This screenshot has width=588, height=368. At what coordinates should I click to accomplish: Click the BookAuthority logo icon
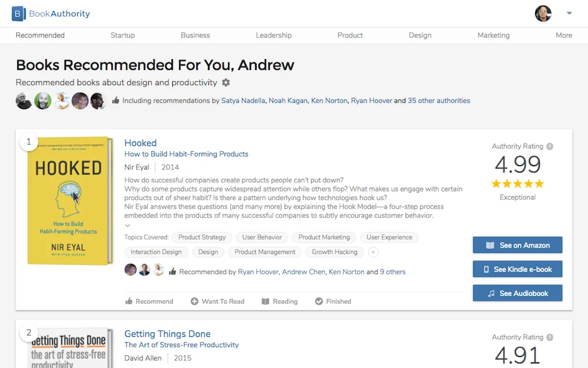19,13
